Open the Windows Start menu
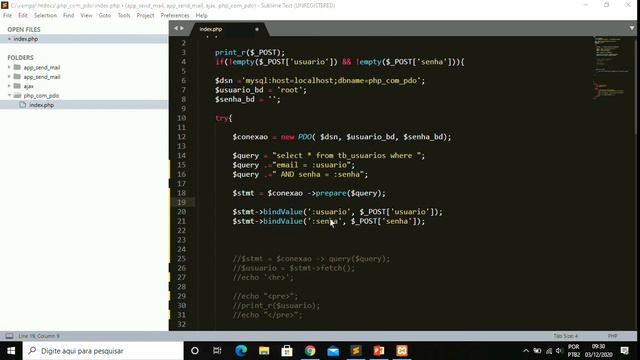The height and width of the screenshot is (360, 640). (11, 351)
